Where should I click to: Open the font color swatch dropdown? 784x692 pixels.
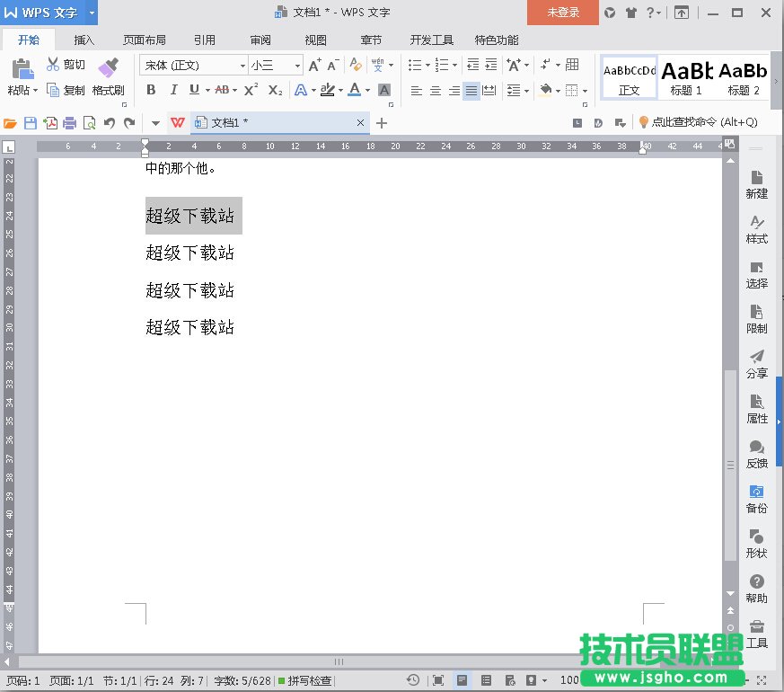pos(366,91)
